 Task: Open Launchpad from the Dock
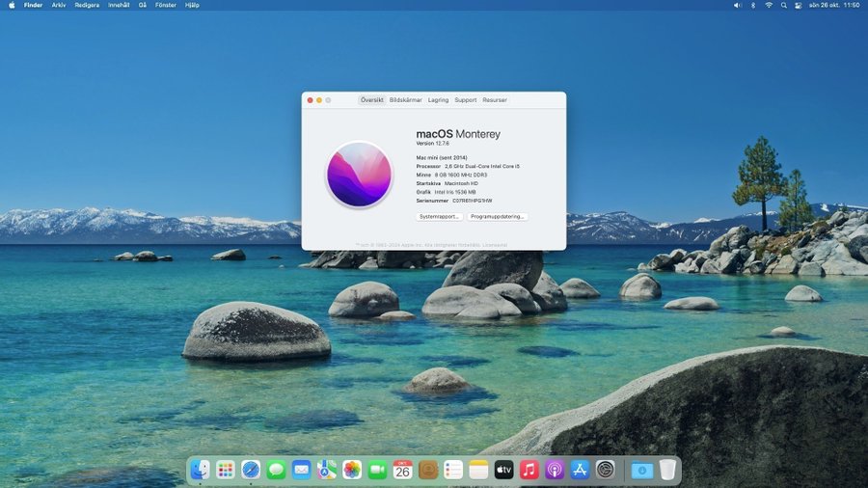click(x=226, y=470)
